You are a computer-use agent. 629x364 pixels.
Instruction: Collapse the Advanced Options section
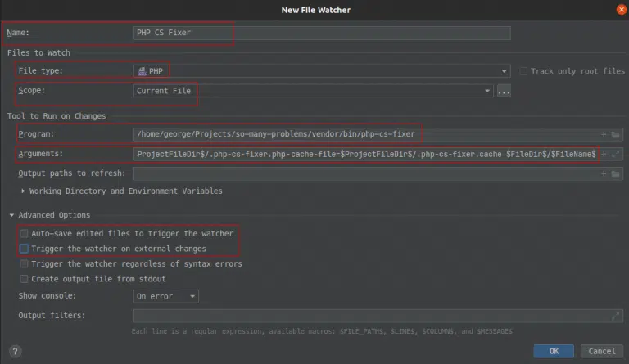pos(11,215)
